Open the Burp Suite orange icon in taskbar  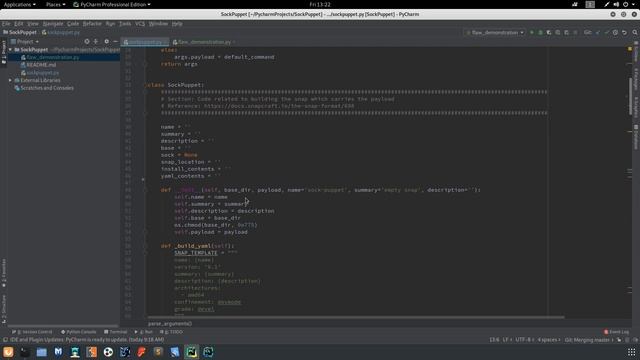91,352
